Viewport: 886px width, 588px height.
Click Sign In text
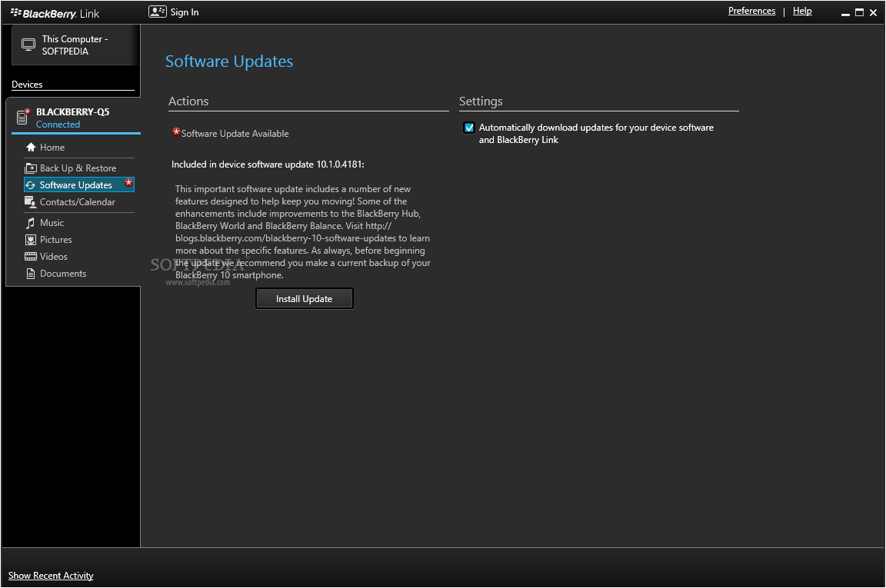[185, 12]
